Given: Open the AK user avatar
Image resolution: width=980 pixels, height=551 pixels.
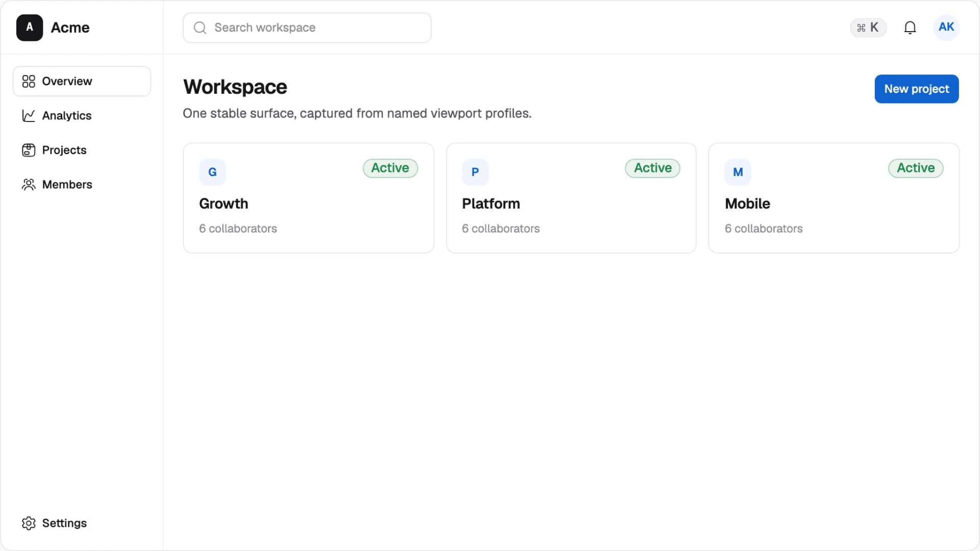Looking at the screenshot, I should pos(946,27).
